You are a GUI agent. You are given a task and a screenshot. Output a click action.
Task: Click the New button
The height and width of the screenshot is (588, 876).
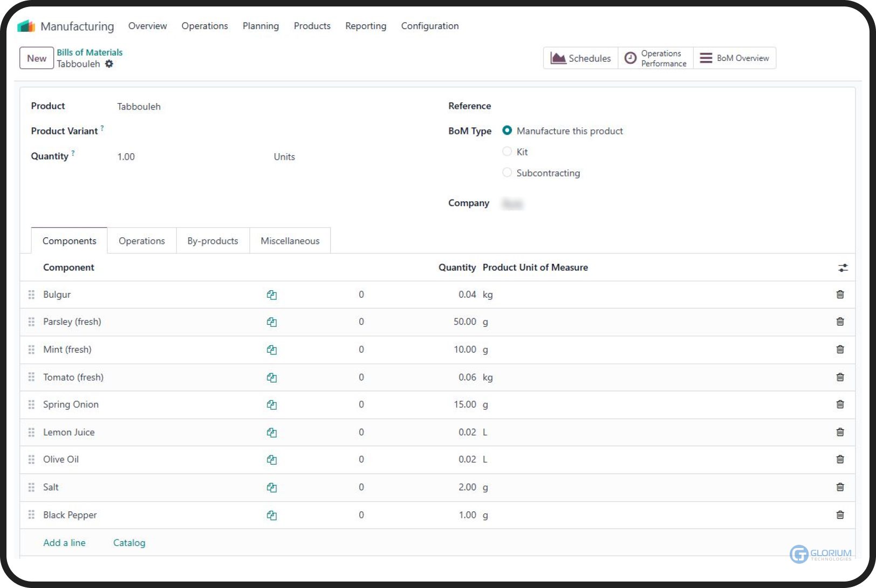tap(37, 58)
